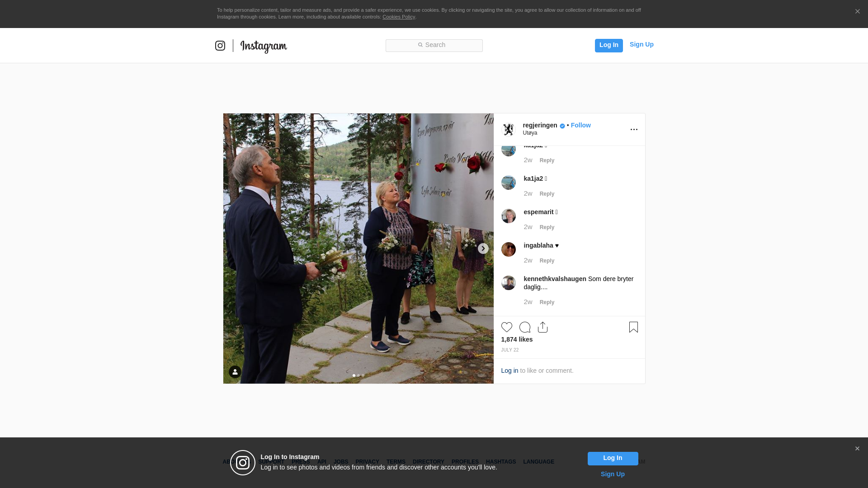Click the comment speech bubble icon
The width and height of the screenshot is (868, 488).
(x=525, y=327)
